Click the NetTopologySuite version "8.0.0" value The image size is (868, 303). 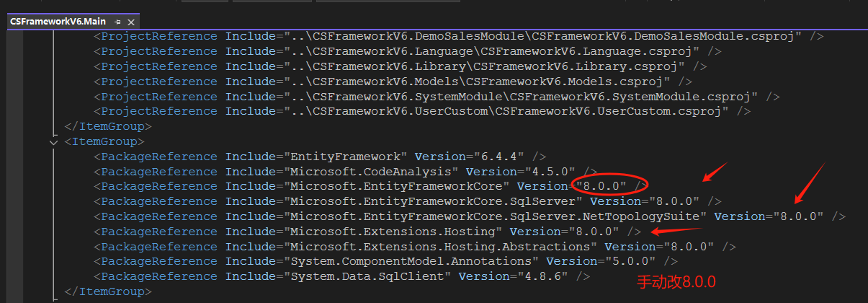[x=799, y=216]
